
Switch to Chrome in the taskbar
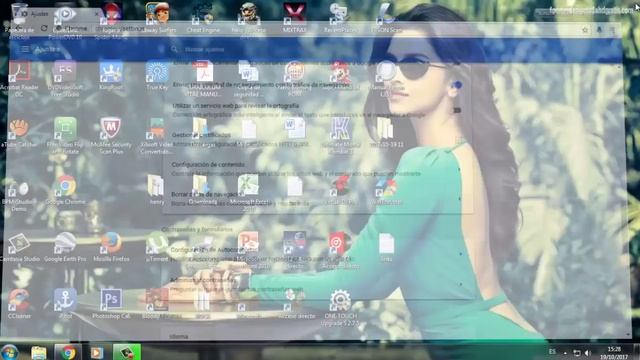coord(68,352)
